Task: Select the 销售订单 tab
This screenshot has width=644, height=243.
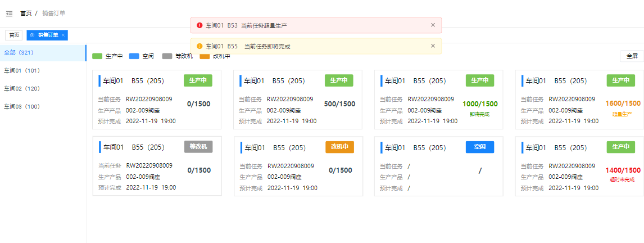Action: [x=48, y=35]
